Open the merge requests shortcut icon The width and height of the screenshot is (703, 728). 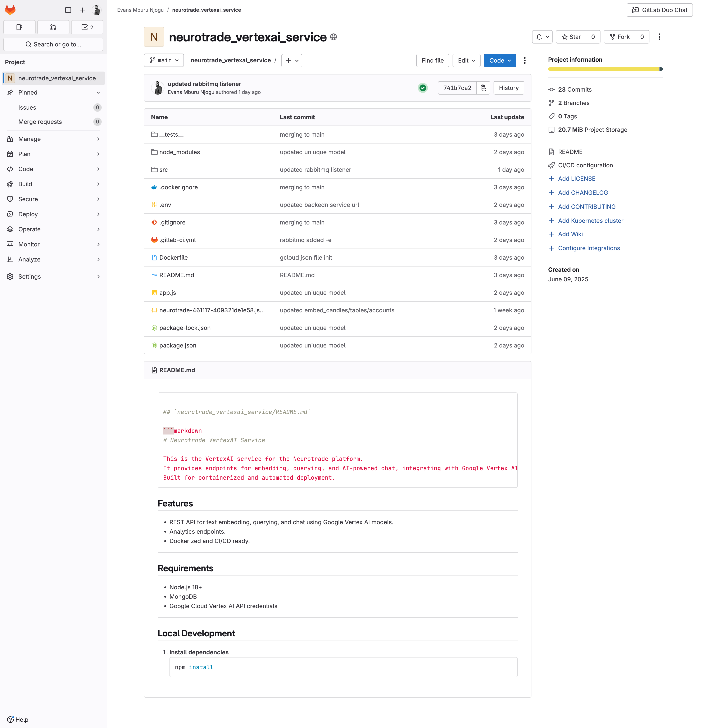(53, 27)
